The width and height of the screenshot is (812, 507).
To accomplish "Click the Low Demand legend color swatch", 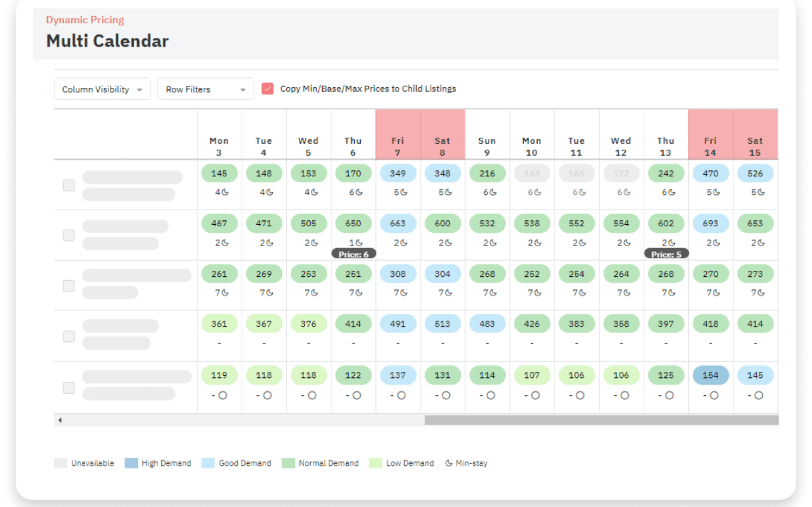I will pos(375,463).
